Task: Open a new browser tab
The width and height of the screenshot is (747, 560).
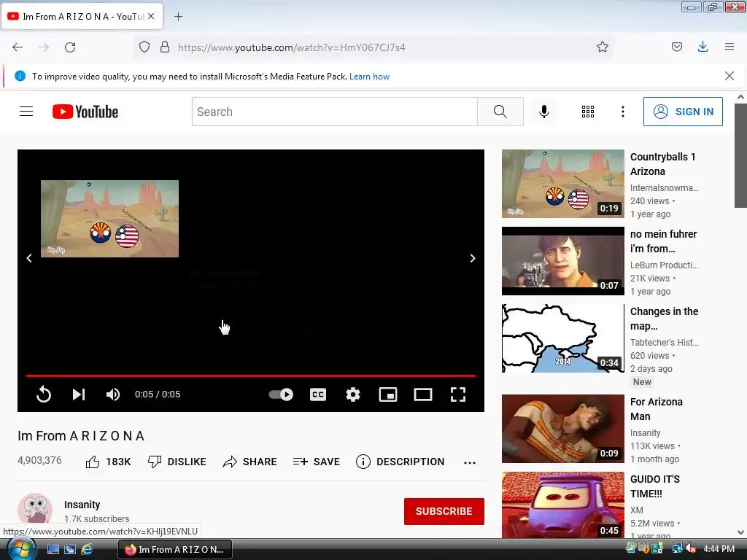Action: pos(178,17)
